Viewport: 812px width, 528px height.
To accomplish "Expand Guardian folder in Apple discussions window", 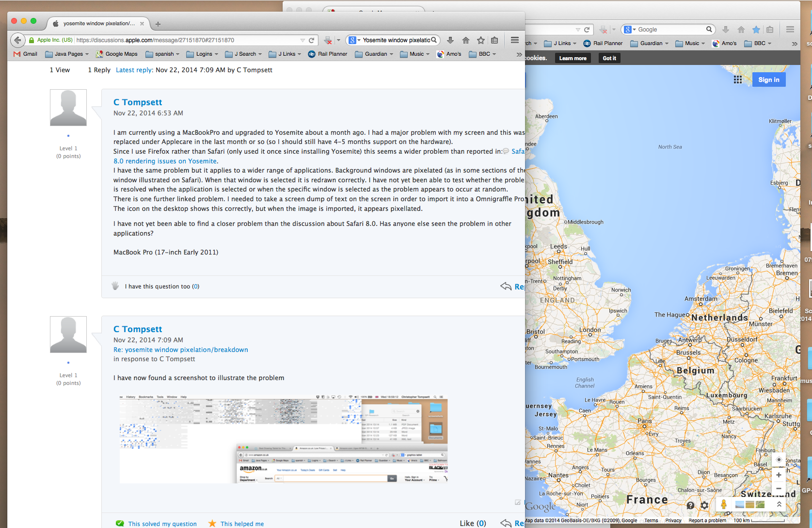I will click(374, 54).
